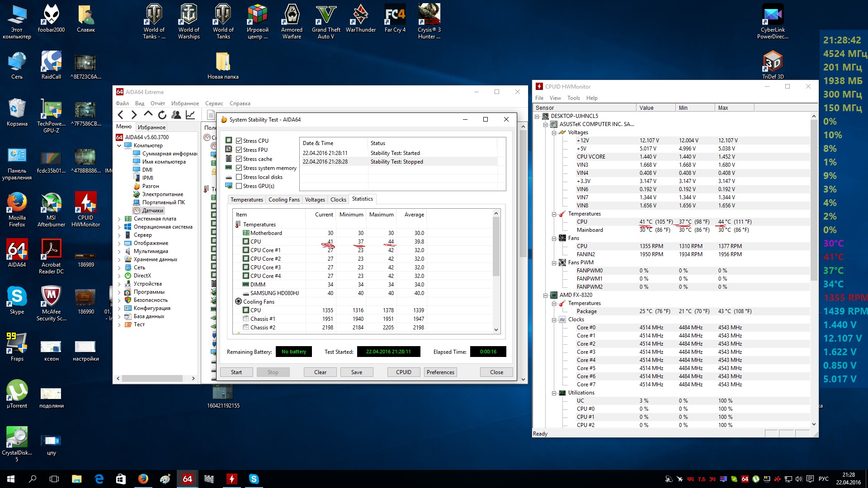
Task: Open the users icon in AIDA64 toolbar
Action: click(176, 115)
